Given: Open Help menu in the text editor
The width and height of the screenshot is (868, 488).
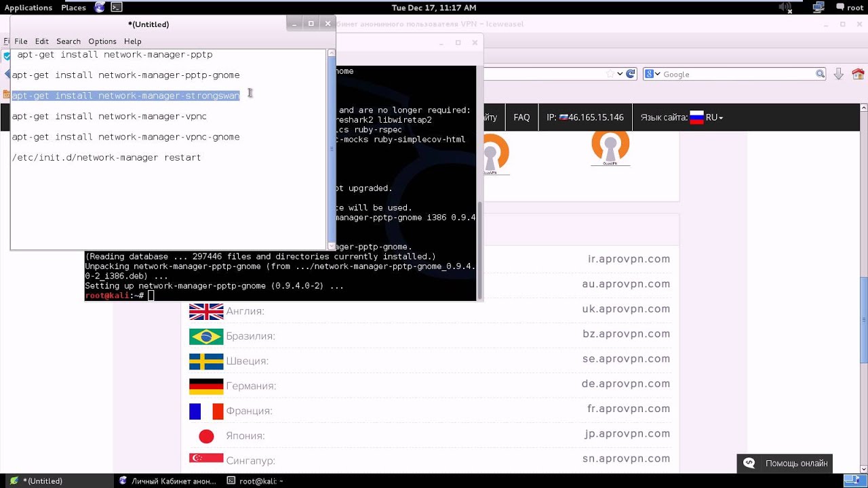Looking at the screenshot, I should [x=133, y=41].
